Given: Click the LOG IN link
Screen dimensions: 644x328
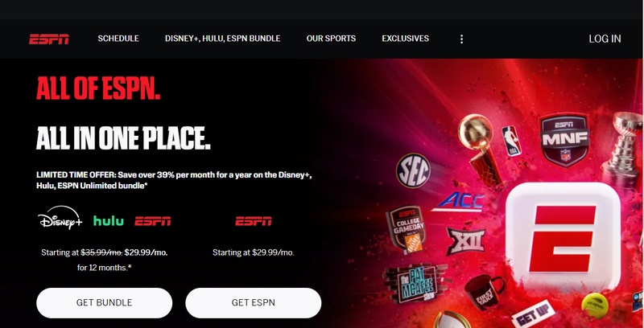Looking at the screenshot, I should coord(605,39).
